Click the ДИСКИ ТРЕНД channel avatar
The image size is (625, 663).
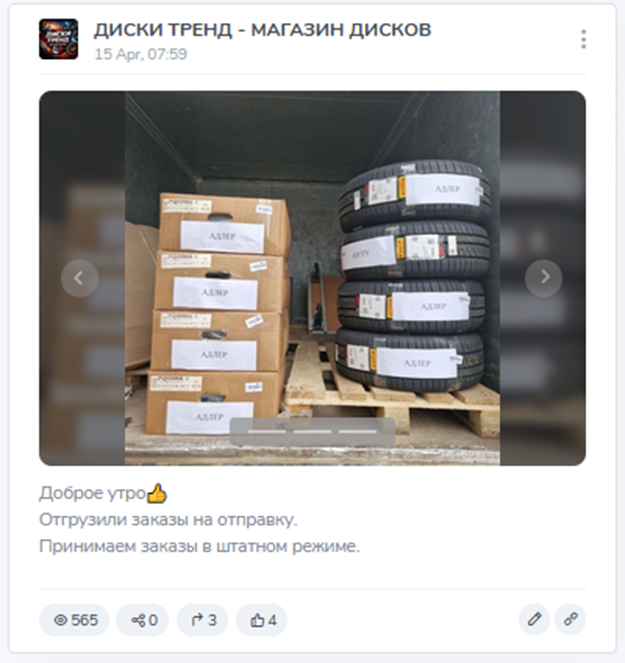point(59,39)
